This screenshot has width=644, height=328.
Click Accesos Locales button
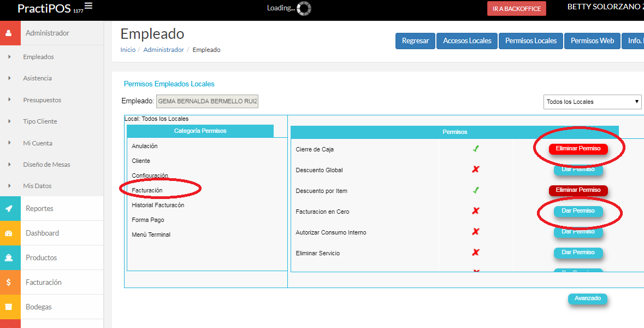coord(467,40)
